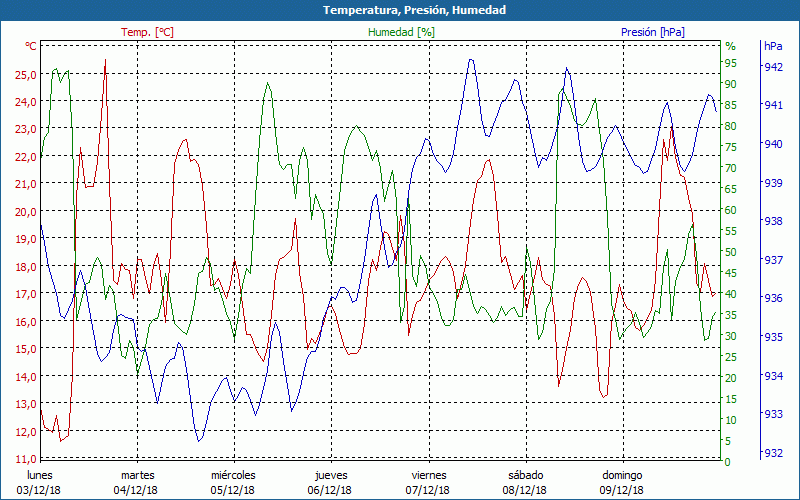Click the 95 humidity axis value
Image resolution: width=800 pixels, height=500 pixels.
[731, 63]
